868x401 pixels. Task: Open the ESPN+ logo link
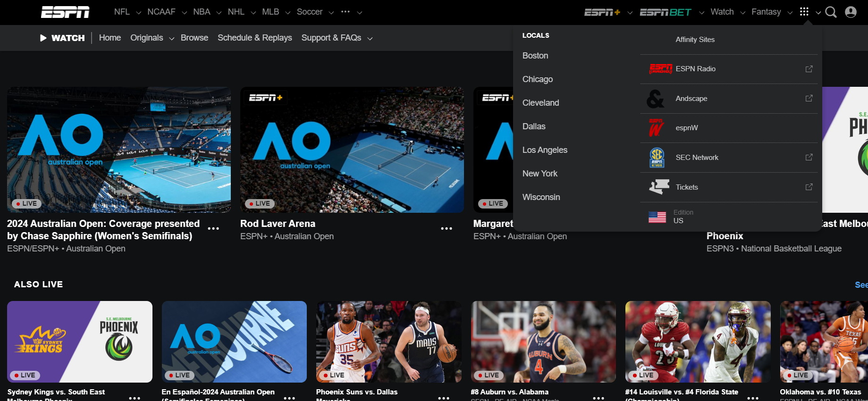pyautogui.click(x=602, y=12)
